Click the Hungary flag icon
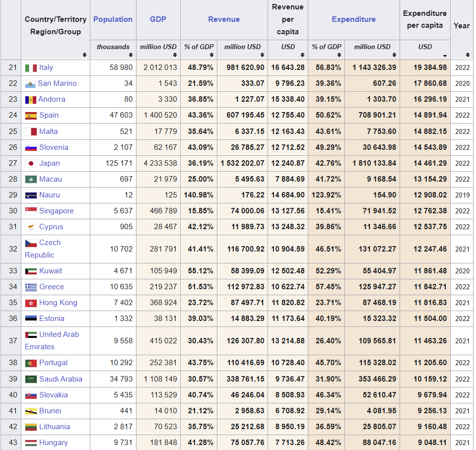The height and width of the screenshot is (450, 476). pos(31,443)
